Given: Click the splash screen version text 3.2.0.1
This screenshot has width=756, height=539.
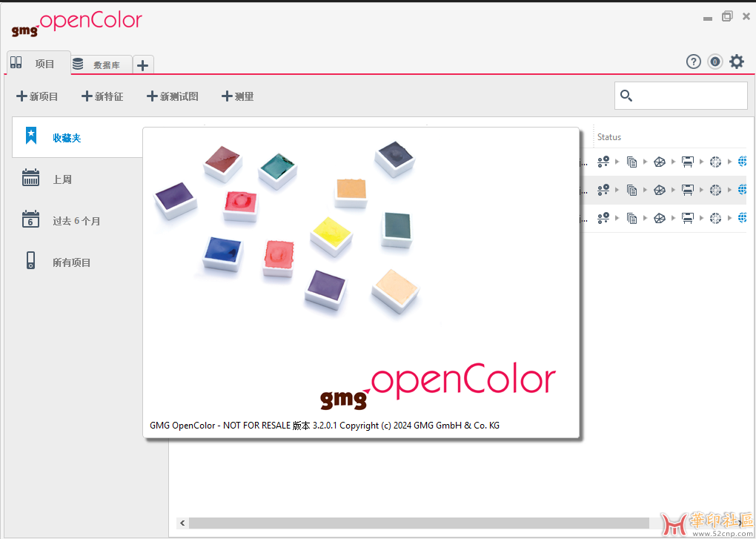Looking at the screenshot, I should pos(325,426).
